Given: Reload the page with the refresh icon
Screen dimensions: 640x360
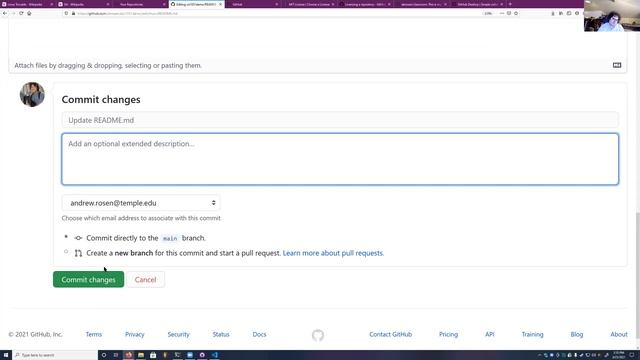Looking at the screenshot, I should [21, 13].
